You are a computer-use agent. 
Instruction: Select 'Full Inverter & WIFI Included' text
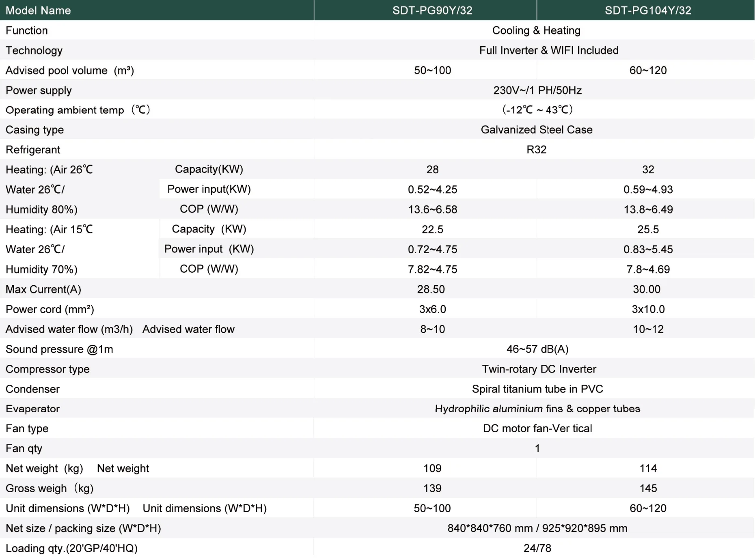coord(549,50)
